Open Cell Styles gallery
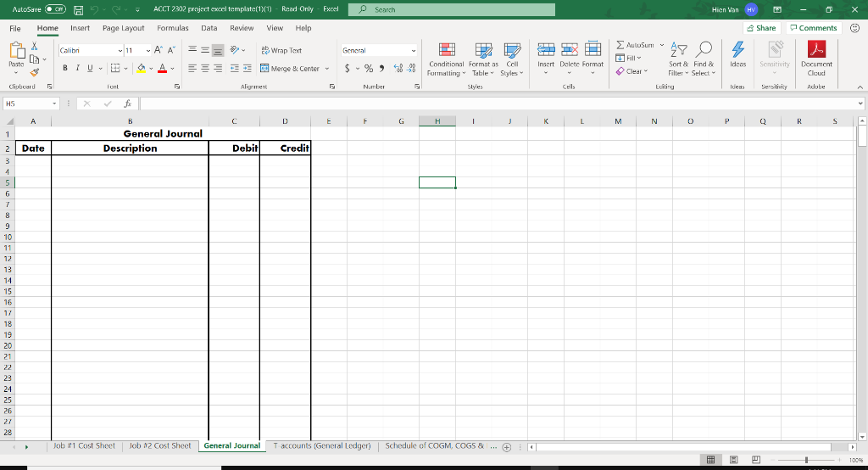Screen dimensions: 868x470 click(x=512, y=59)
